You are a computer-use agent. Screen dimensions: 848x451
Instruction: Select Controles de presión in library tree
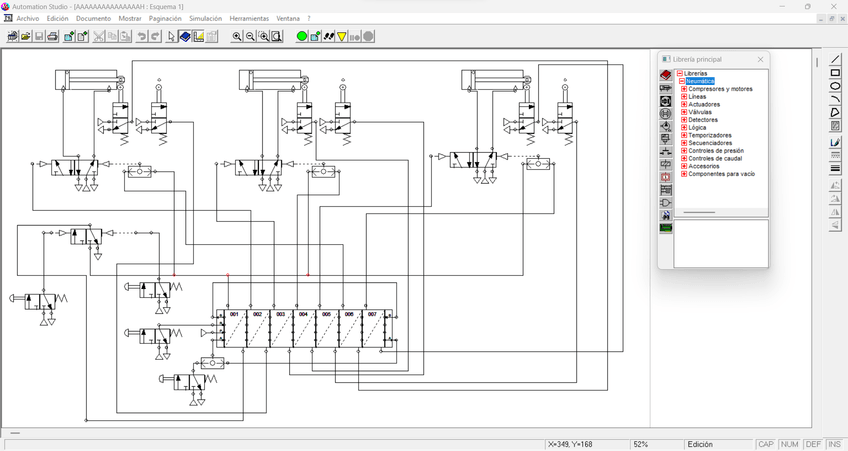(716, 151)
